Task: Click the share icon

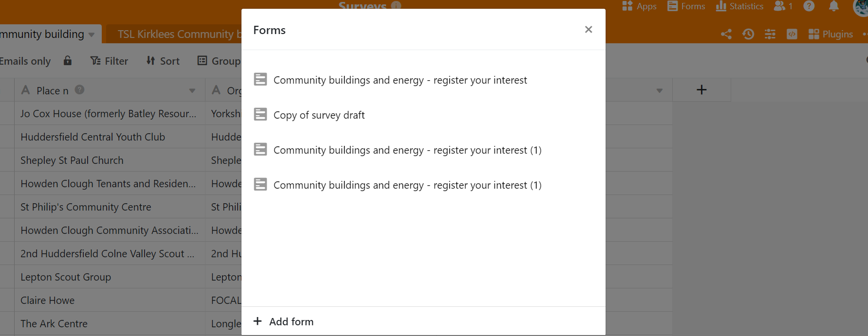Action: (726, 34)
